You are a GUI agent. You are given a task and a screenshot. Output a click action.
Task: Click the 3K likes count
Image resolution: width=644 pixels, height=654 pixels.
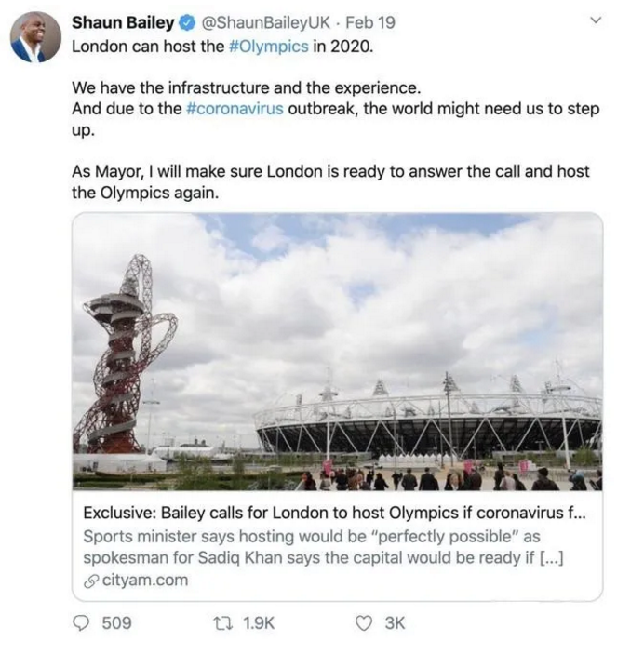pyautogui.click(x=395, y=623)
